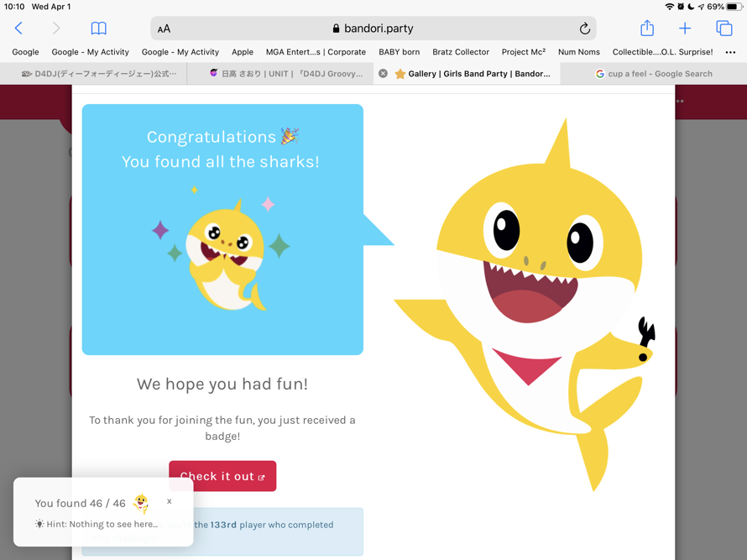Open the favorites overflow menu
The height and width of the screenshot is (560, 747).
pyautogui.click(x=729, y=52)
